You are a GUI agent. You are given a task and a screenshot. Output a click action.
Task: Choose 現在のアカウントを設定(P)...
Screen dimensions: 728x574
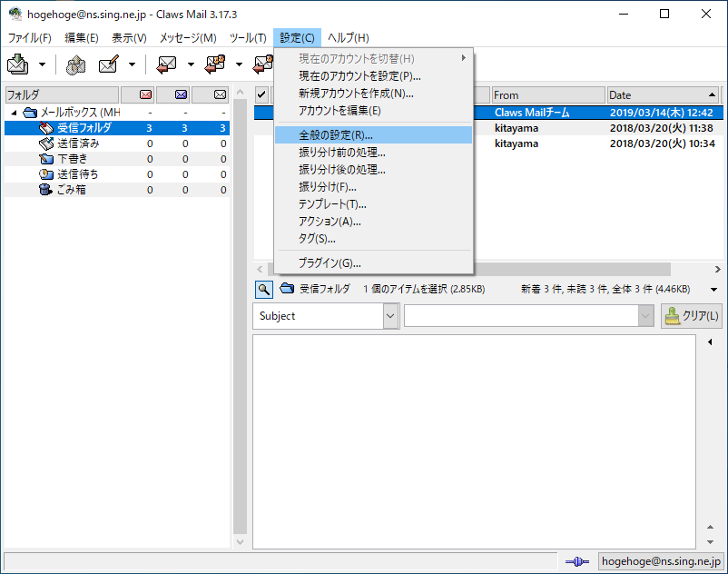[x=373, y=75]
